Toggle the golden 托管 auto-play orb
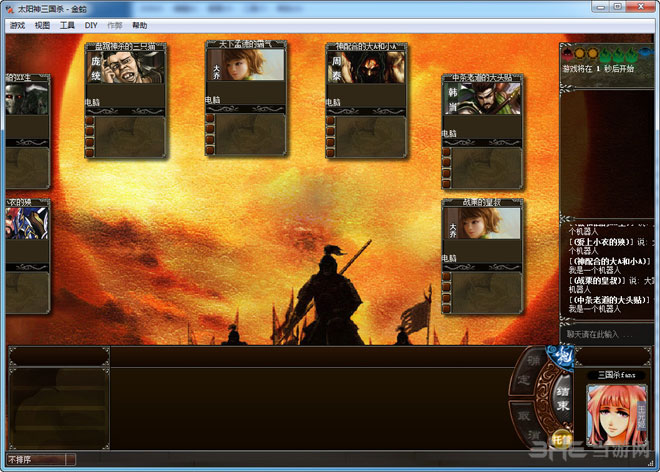The image size is (660, 472). click(x=561, y=440)
